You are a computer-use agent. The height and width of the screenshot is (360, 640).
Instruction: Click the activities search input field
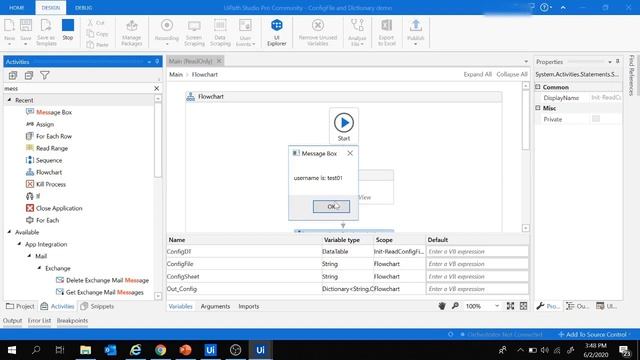78,88
